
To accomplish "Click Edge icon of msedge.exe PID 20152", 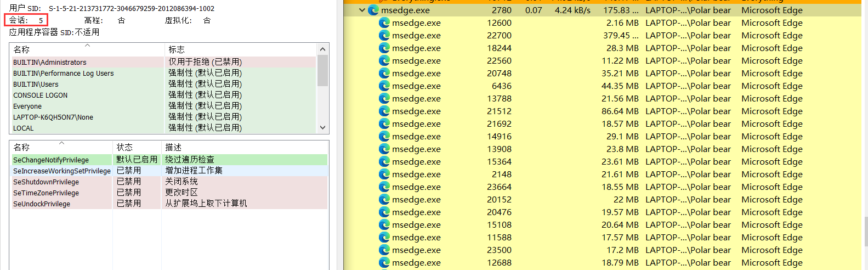I will (x=384, y=199).
